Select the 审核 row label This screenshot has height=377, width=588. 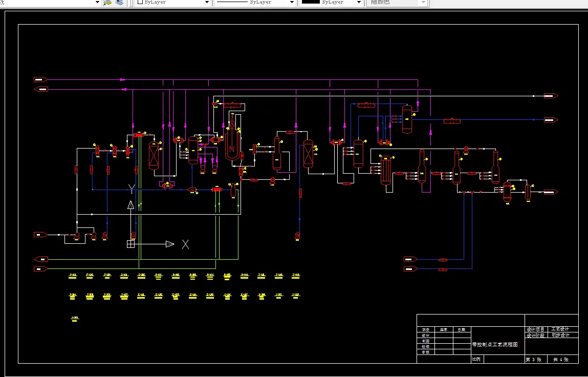point(426,352)
